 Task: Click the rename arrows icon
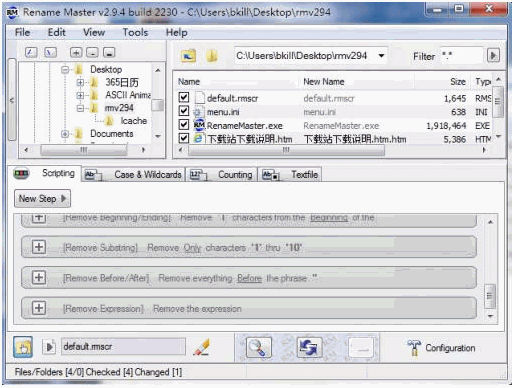(309, 347)
